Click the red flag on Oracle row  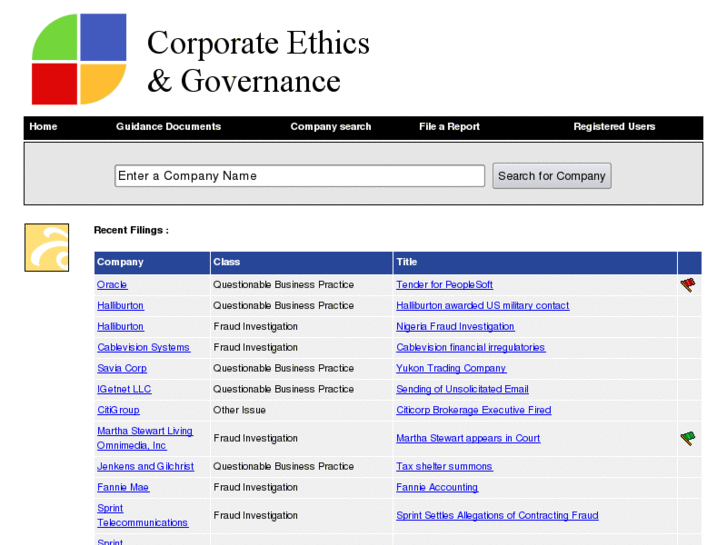tap(688, 285)
